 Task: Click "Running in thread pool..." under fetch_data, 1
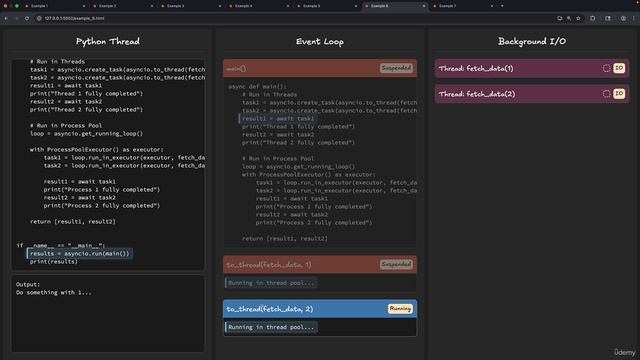[271, 283]
